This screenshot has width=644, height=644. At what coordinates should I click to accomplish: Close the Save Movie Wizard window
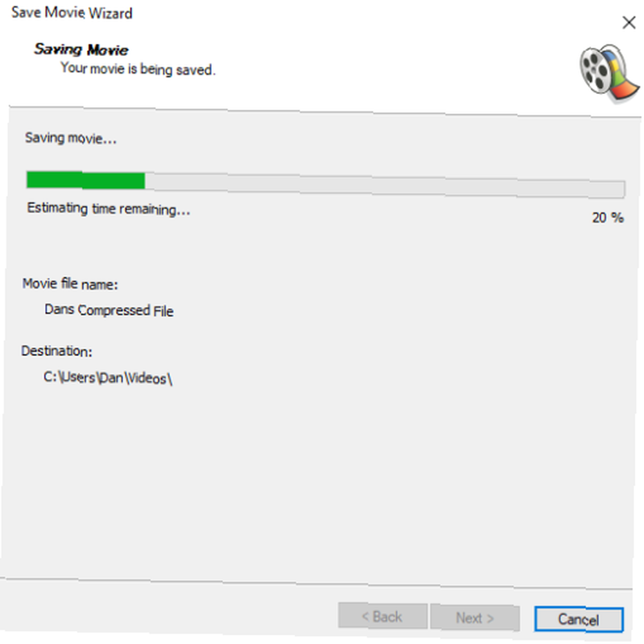(x=629, y=22)
